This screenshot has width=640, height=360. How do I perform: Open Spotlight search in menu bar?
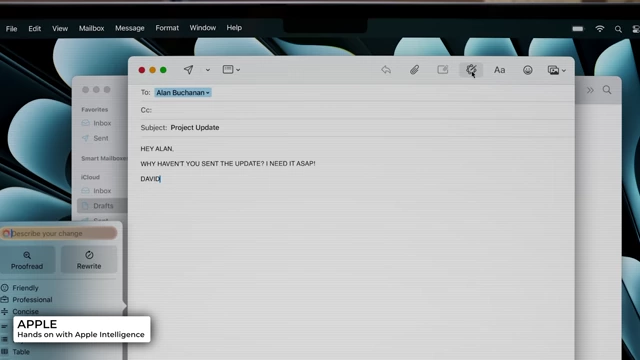coord(618,29)
